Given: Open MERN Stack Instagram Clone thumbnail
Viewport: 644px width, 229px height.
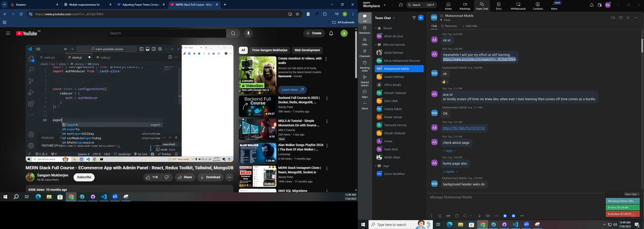Looking at the screenshot, I should click(257, 176).
